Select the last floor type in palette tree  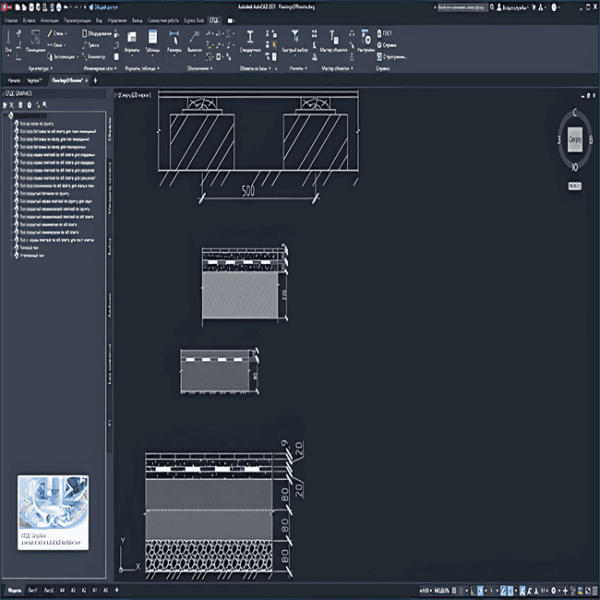coord(32,255)
